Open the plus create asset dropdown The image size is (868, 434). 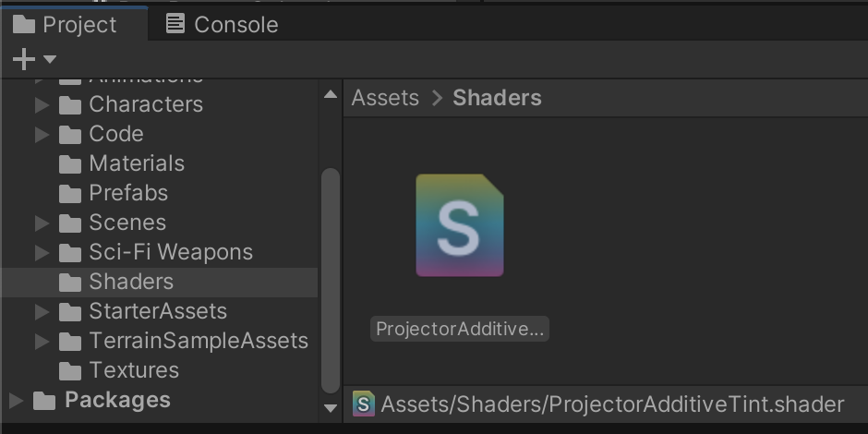click(33, 60)
